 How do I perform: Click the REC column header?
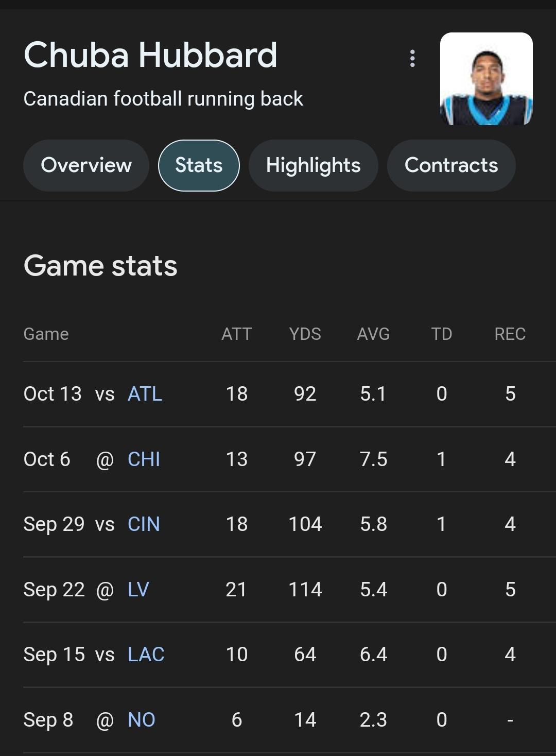(510, 334)
